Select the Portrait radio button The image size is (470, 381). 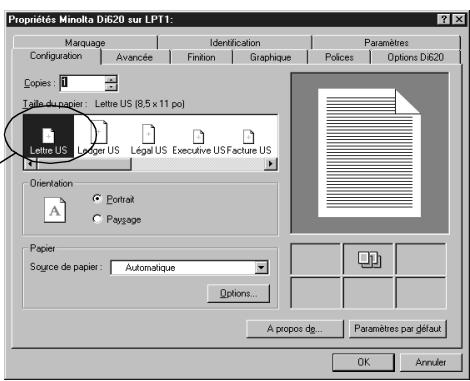[x=97, y=199]
